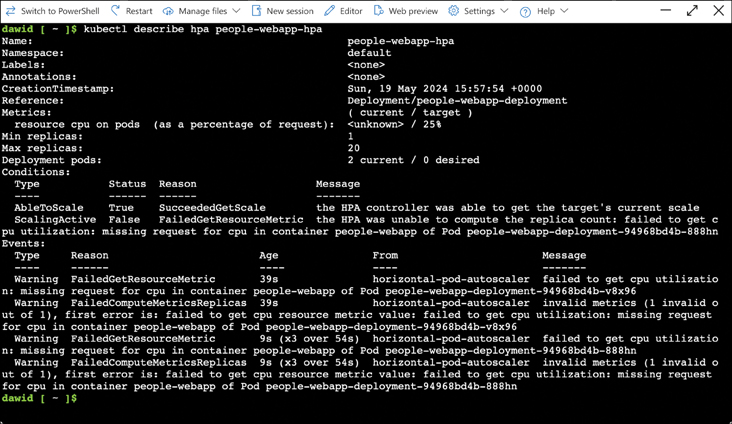This screenshot has height=424, width=732.
Task: Click the Web preview icon
Action: tap(378, 11)
